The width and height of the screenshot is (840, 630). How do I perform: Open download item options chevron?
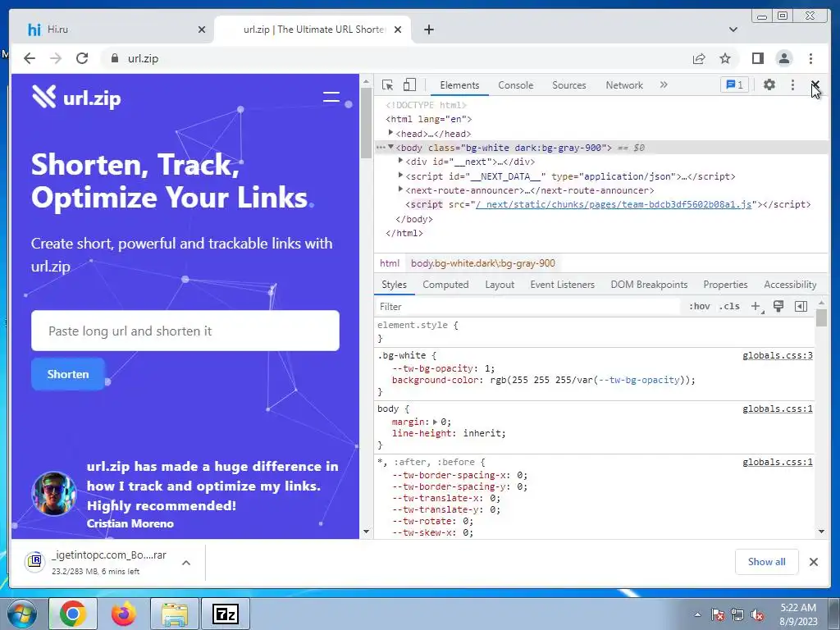point(186,563)
